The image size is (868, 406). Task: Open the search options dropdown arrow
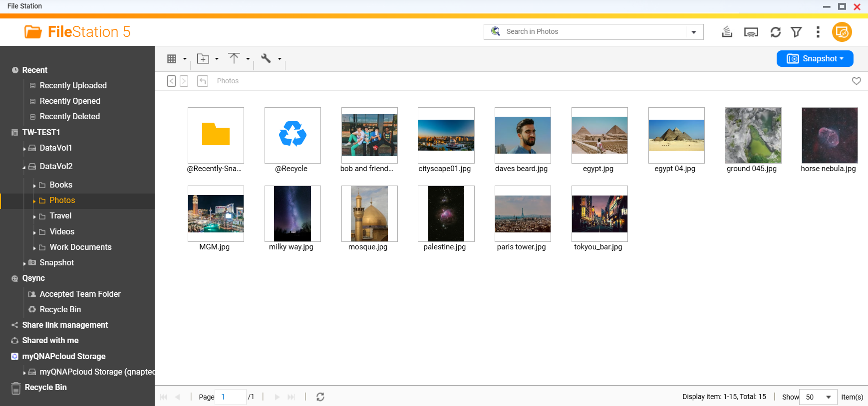[694, 32]
